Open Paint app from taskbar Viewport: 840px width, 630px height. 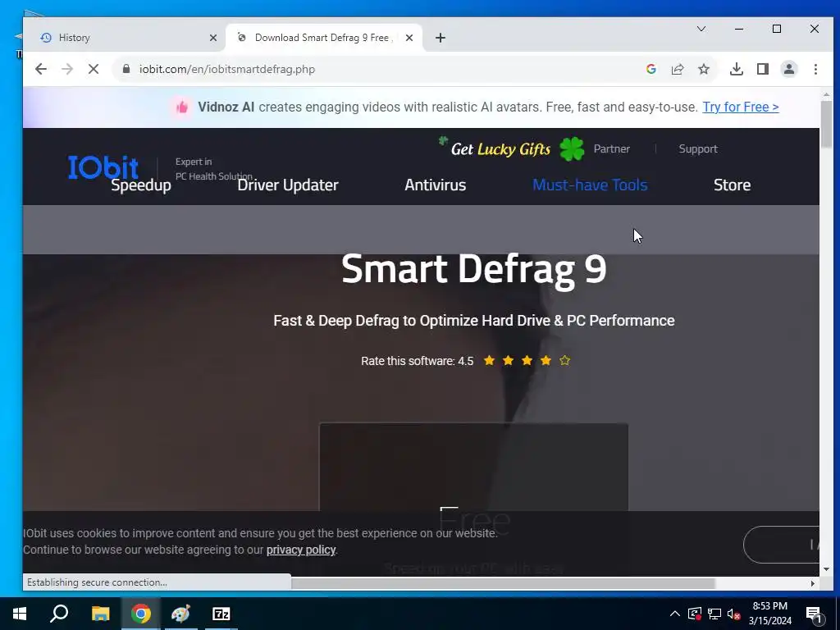(x=180, y=614)
